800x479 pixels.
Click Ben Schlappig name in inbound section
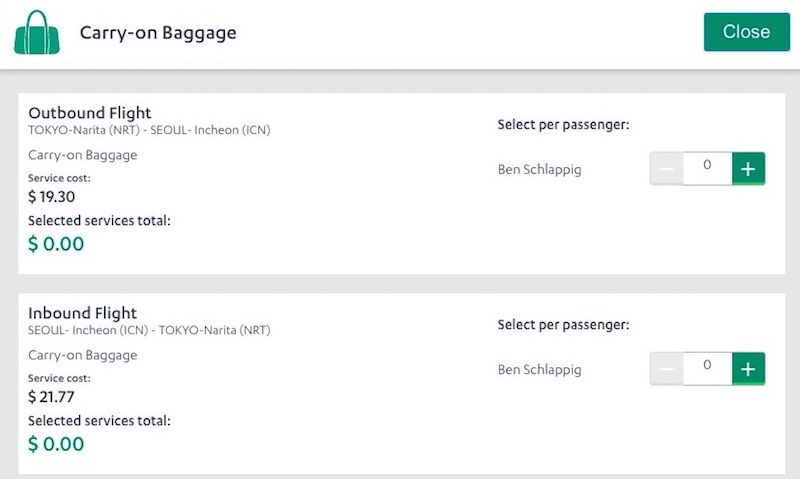coord(540,369)
